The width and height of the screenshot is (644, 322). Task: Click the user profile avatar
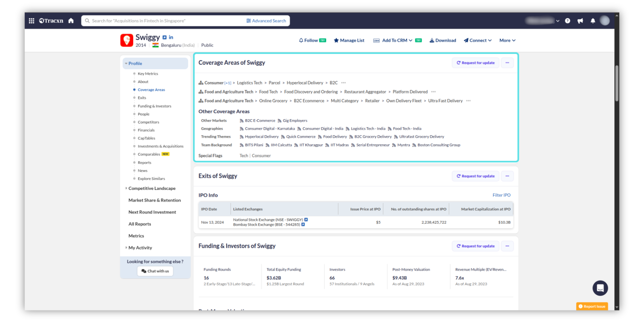[604, 21]
